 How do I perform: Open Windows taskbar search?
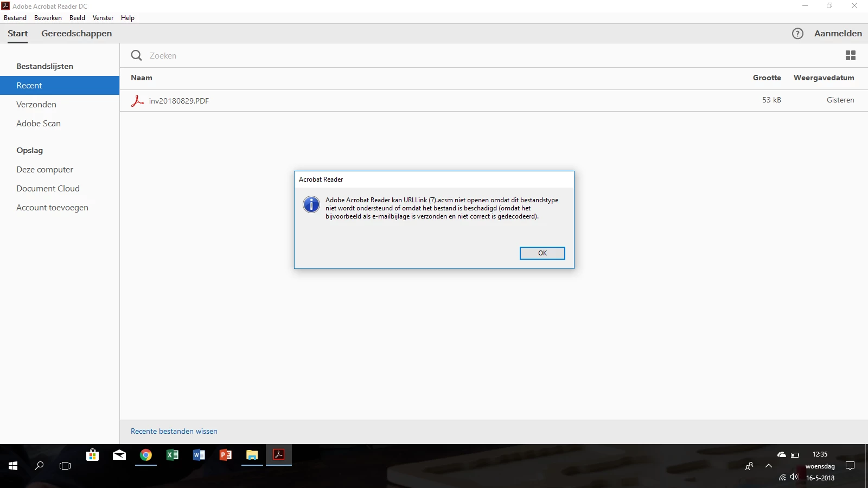pyautogui.click(x=39, y=466)
